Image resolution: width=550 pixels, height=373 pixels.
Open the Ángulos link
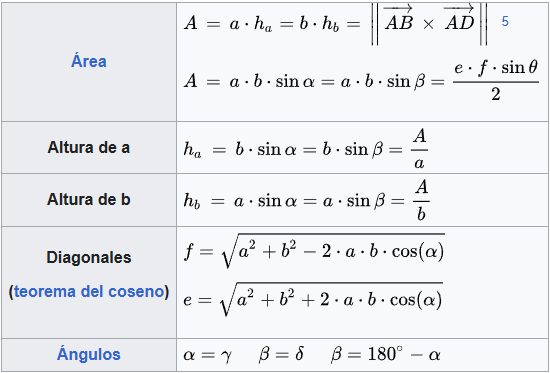tap(89, 354)
